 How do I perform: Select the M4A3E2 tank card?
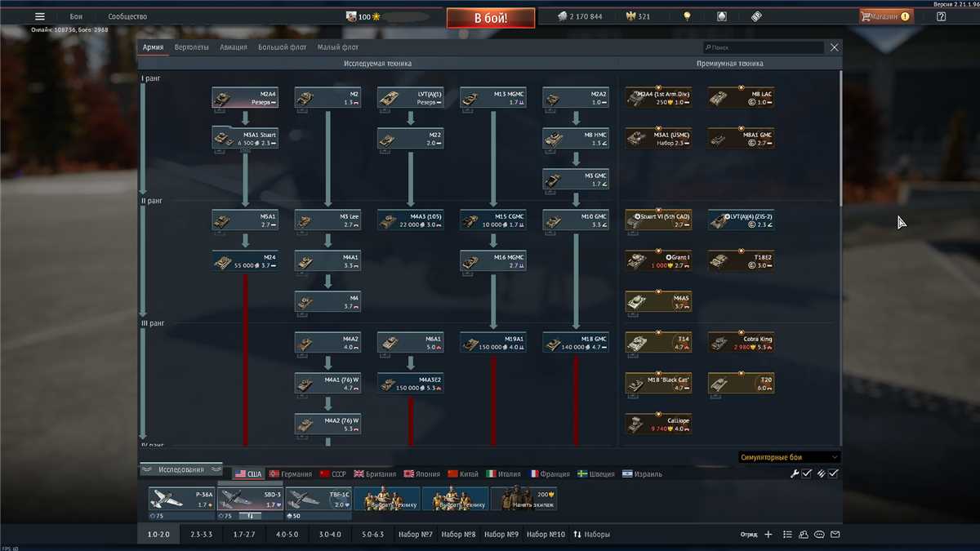pyautogui.click(x=411, y=384)
